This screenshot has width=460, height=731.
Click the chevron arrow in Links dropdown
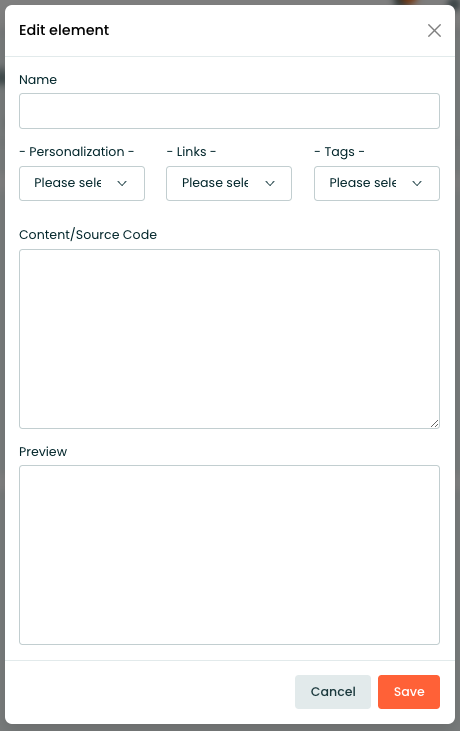pos(270,183)
